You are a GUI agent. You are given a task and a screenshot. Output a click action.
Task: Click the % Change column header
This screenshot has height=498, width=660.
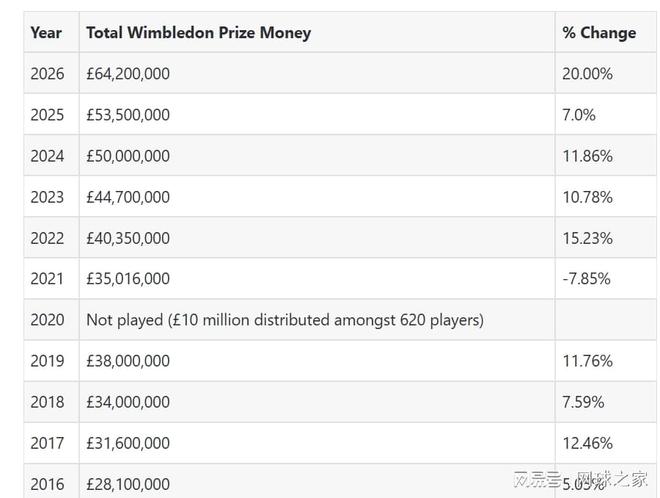(599, 33)
